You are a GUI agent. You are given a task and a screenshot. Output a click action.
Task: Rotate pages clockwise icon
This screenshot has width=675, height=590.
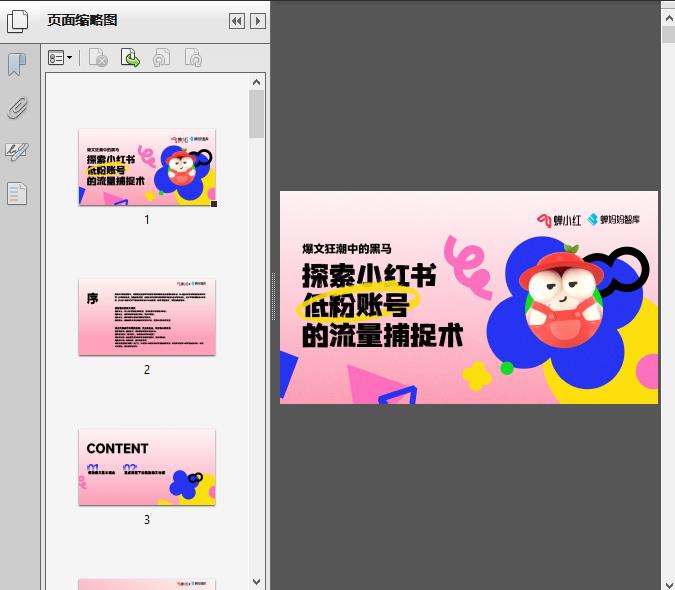click(193, 58)
